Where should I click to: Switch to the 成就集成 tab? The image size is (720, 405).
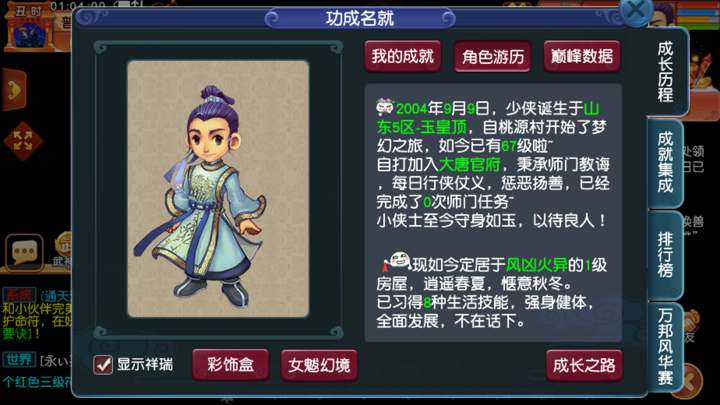tap(665, 162)
